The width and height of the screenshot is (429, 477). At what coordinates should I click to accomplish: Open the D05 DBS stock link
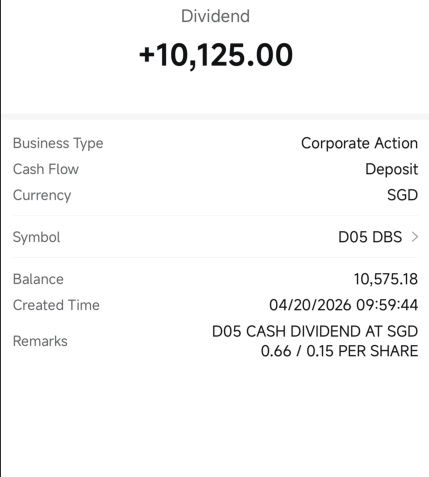tap(370, 237)
